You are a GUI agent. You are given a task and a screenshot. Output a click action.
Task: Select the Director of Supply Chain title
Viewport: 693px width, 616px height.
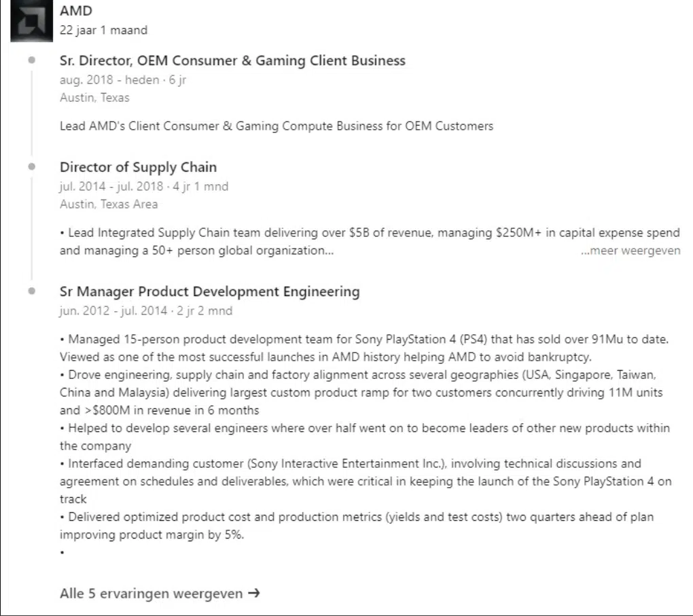click(x=139, y=167)
